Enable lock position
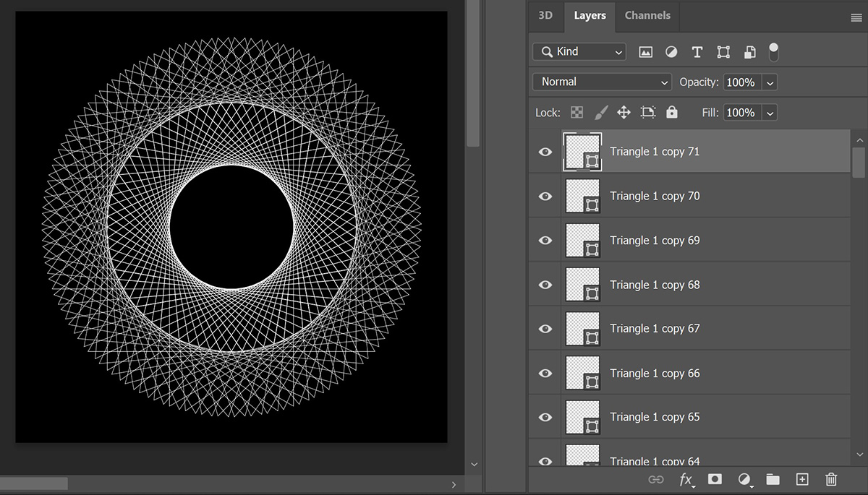Viewport: 868px width, 495px height. point(623,112)
